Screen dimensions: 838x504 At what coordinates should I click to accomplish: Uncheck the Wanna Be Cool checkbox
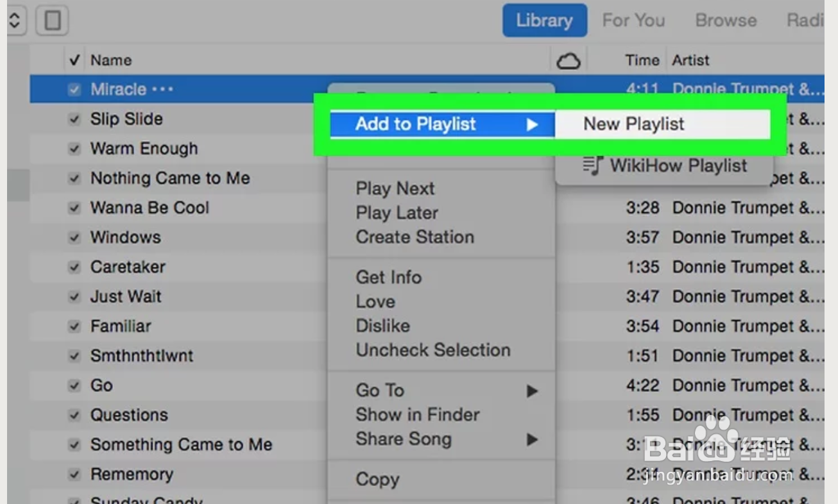74,208
